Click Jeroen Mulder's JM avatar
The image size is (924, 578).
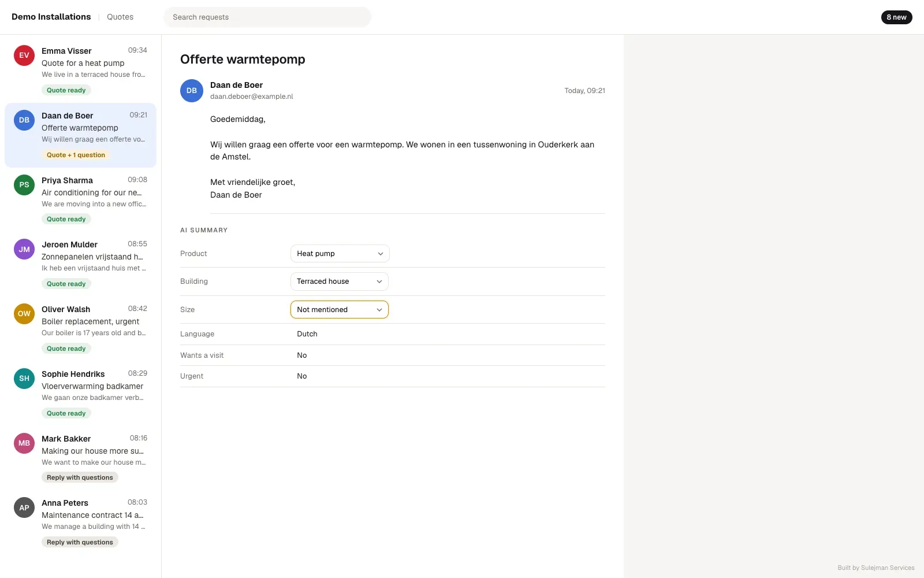(x=24, y=249)
